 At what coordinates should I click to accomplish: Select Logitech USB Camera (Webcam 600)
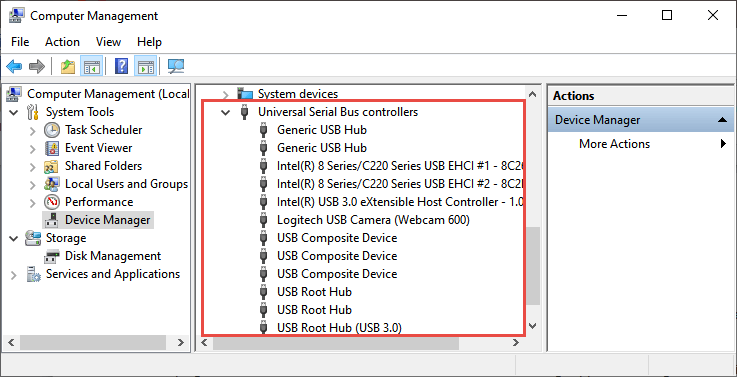pyautogui.click(x=373, y=220)
